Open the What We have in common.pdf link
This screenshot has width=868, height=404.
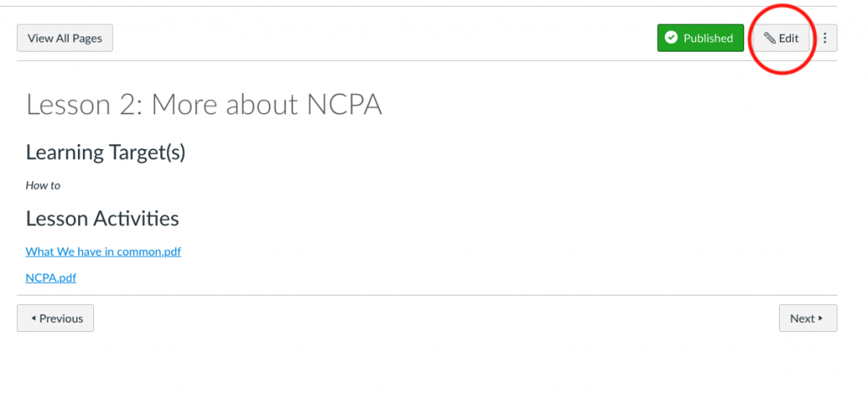click(103, 252)
